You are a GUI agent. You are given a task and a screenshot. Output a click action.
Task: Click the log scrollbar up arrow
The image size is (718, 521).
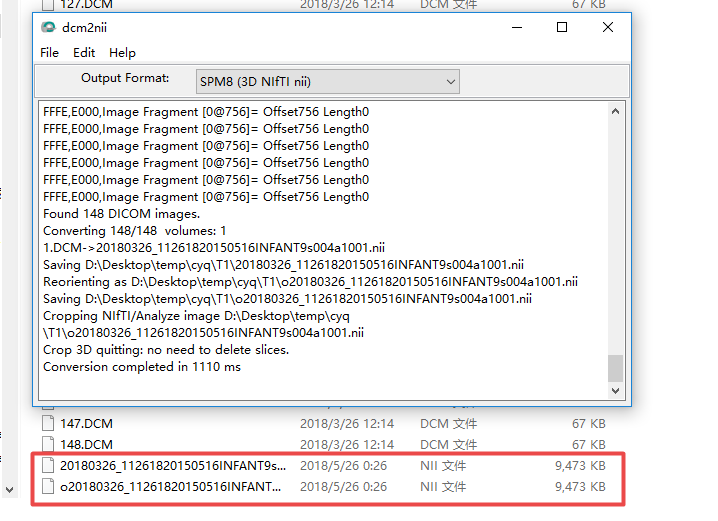[x=615, y=111]
